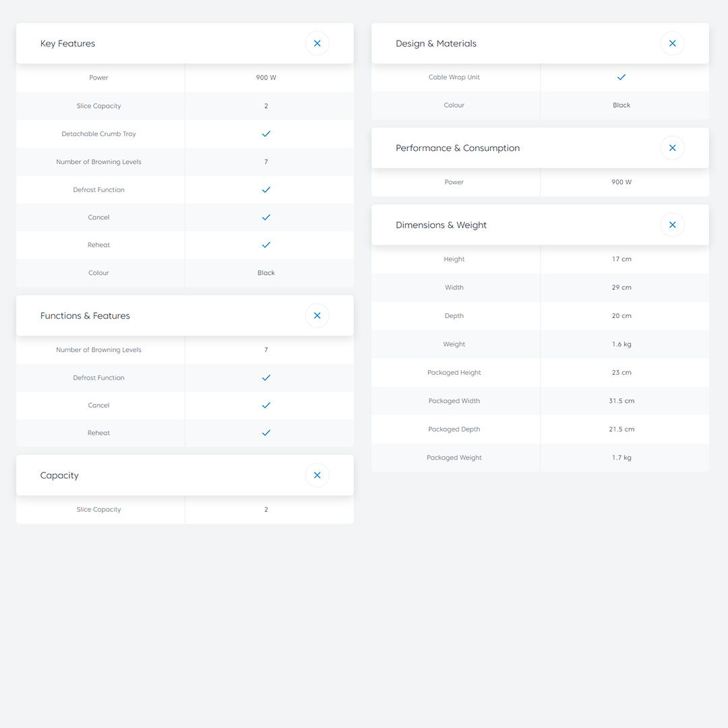Click the Capacity heading text
728x728 pixels.
59,476
